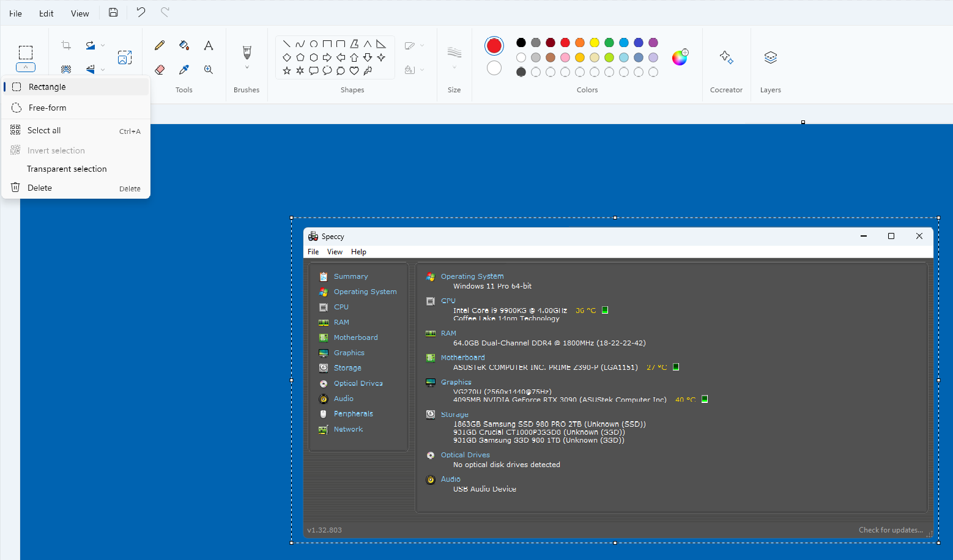Click Select all in the menu
Image resolution: width=953 pixels, height=560 pixels.
pos(76,130)
